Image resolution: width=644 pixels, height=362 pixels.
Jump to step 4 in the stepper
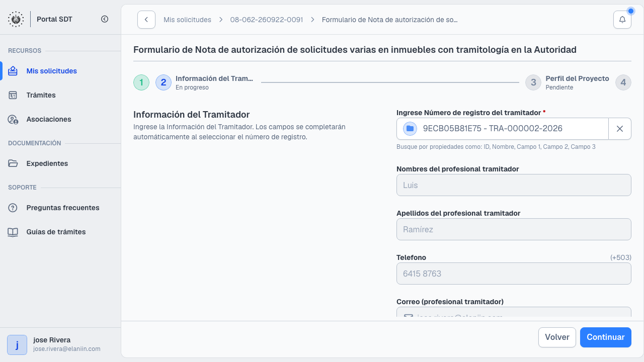[623, 82]
